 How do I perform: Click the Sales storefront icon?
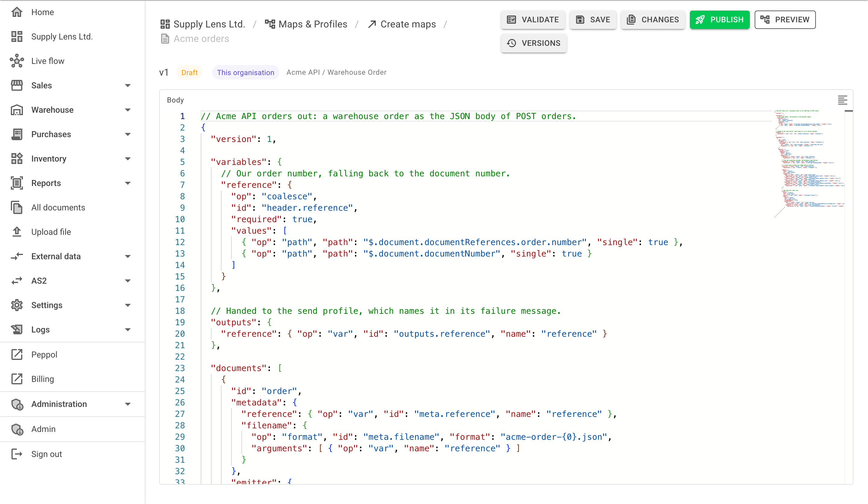(x=17, y=85)
